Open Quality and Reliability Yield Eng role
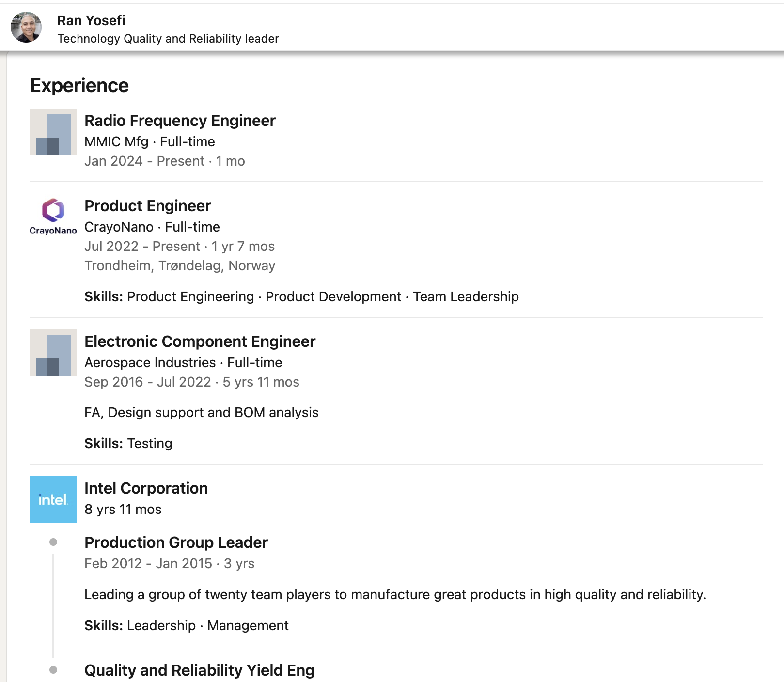This screenshot has height=682, width=784. 199,670
